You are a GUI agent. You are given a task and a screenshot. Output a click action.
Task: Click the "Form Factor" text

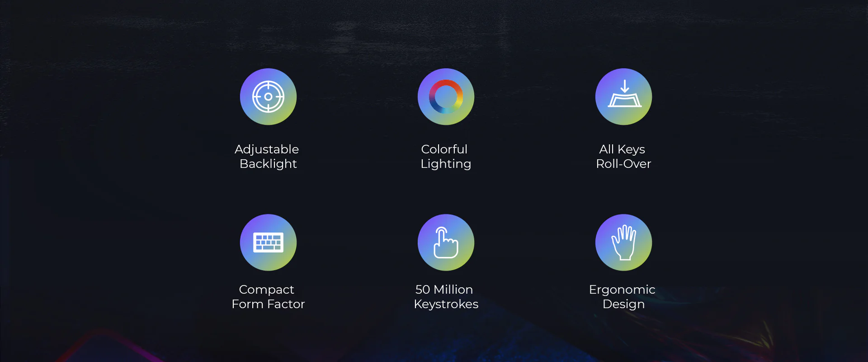268,304
